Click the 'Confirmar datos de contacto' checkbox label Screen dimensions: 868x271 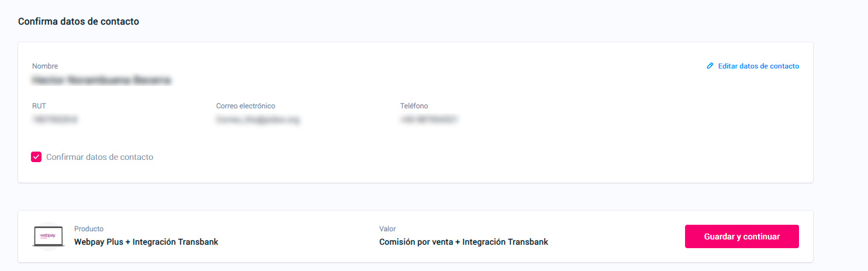[x=99, y=157]
